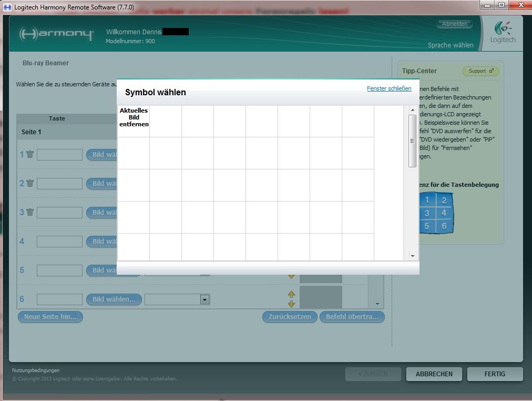
Task: Click the button table scroll-down arrow
Action: pyautogui.click(x=377, y=304)
